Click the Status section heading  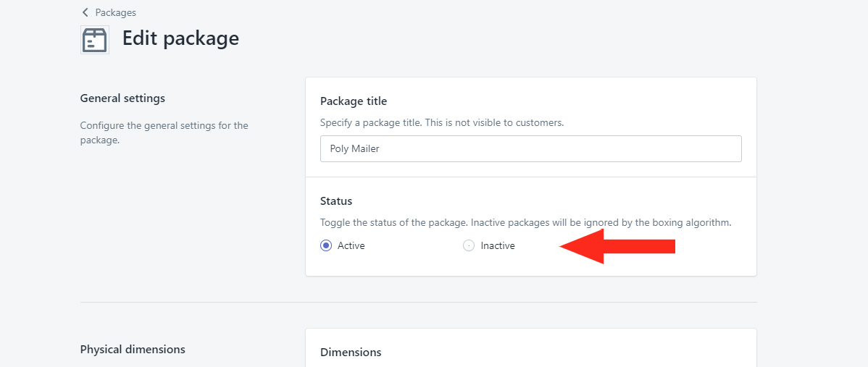coord(336,201)
